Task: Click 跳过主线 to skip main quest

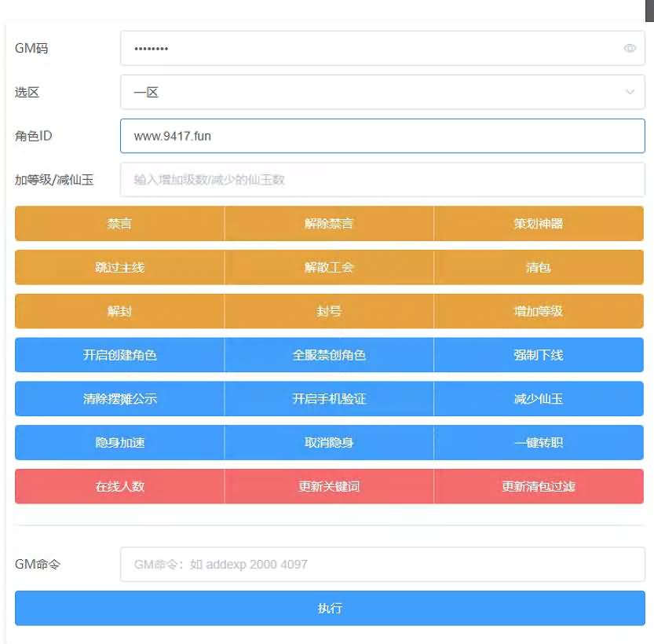Action: 119,267
